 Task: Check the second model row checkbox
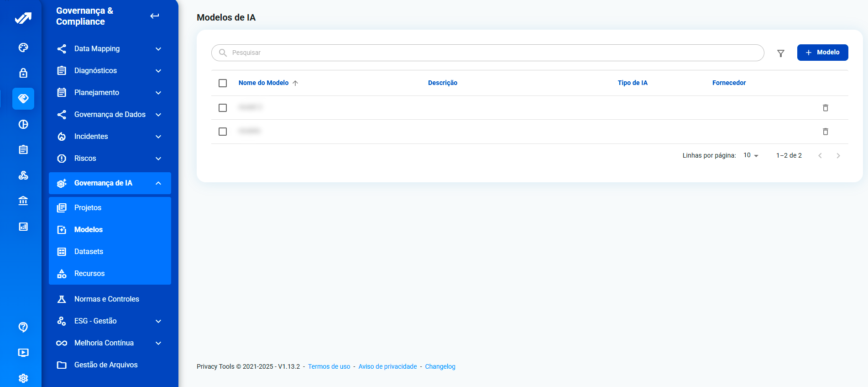coord(223,132)
